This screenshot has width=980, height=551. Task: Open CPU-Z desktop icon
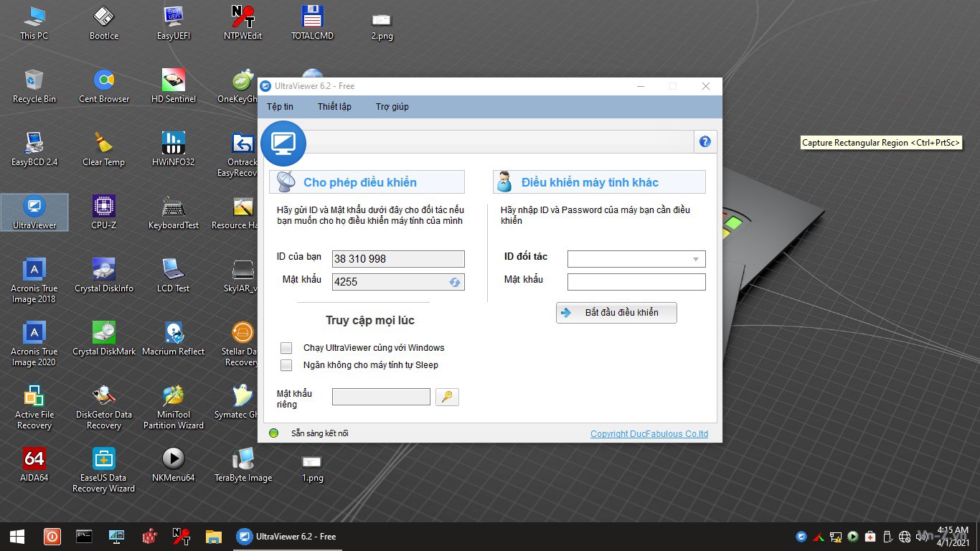tap(104, 212)
